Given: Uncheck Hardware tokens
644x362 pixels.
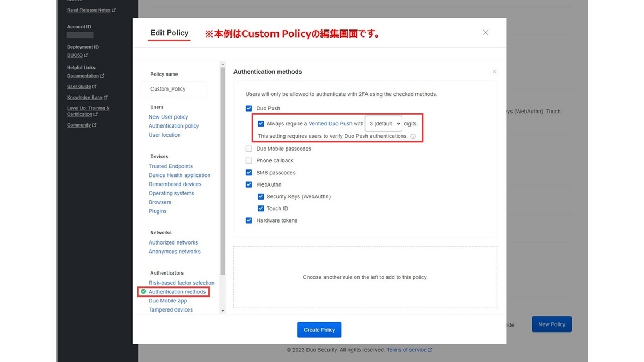Looking at the screenshot, I should [248, 220].
